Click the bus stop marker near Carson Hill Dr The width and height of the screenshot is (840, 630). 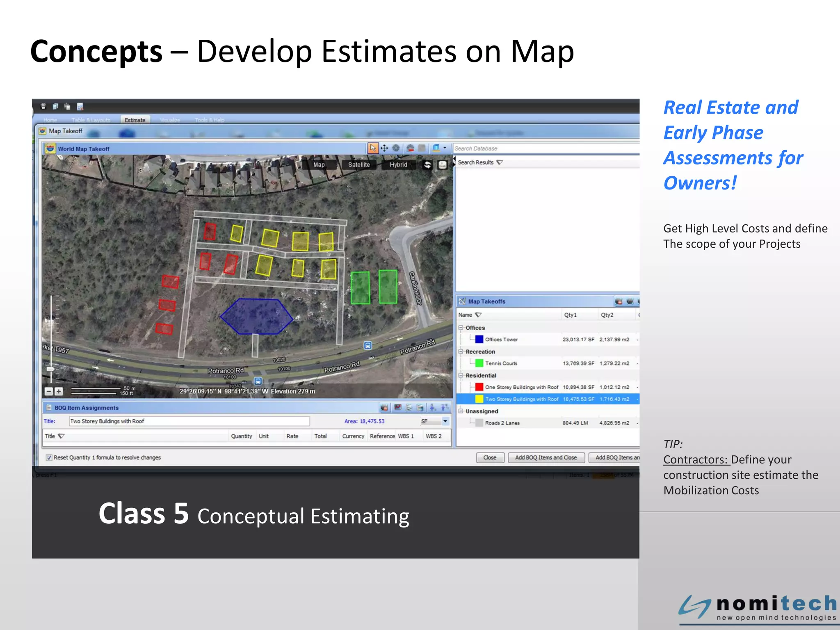coord(368,345)
